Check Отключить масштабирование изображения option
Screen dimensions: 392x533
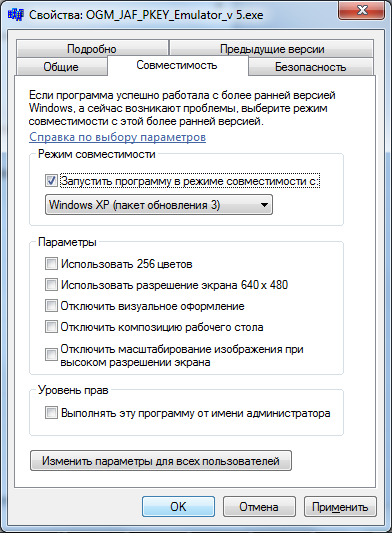51,355
